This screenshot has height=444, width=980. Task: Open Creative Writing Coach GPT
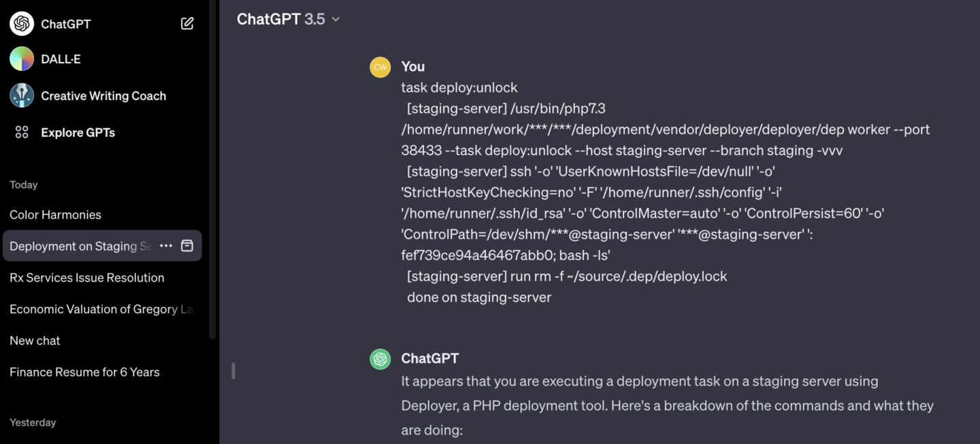(103, 96)
